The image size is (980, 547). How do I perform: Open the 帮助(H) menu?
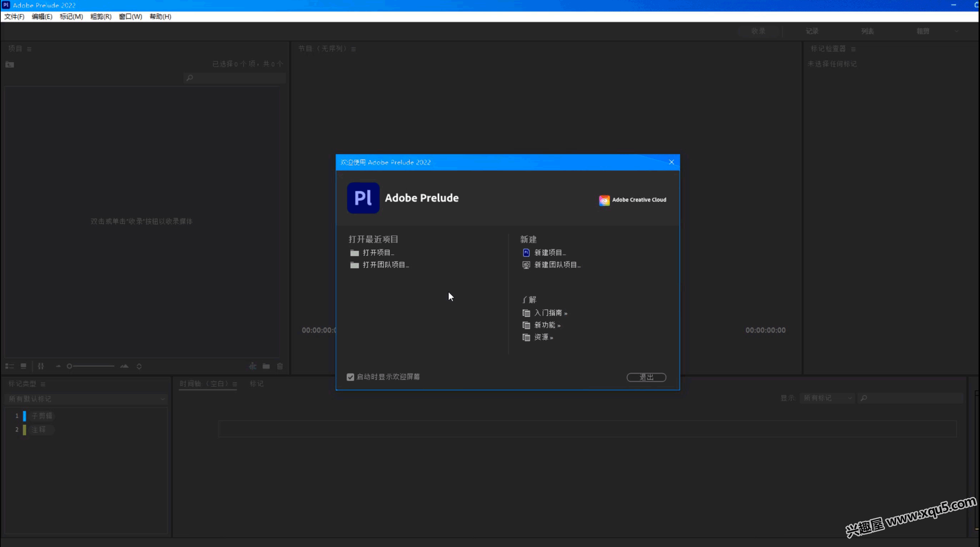(160, 16)
